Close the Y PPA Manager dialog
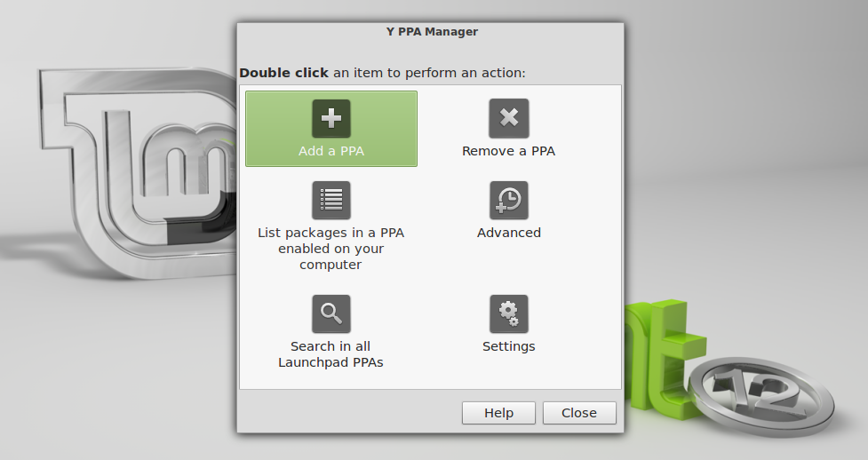This screenshot has height=460, width=868. (x=579, y=413)
